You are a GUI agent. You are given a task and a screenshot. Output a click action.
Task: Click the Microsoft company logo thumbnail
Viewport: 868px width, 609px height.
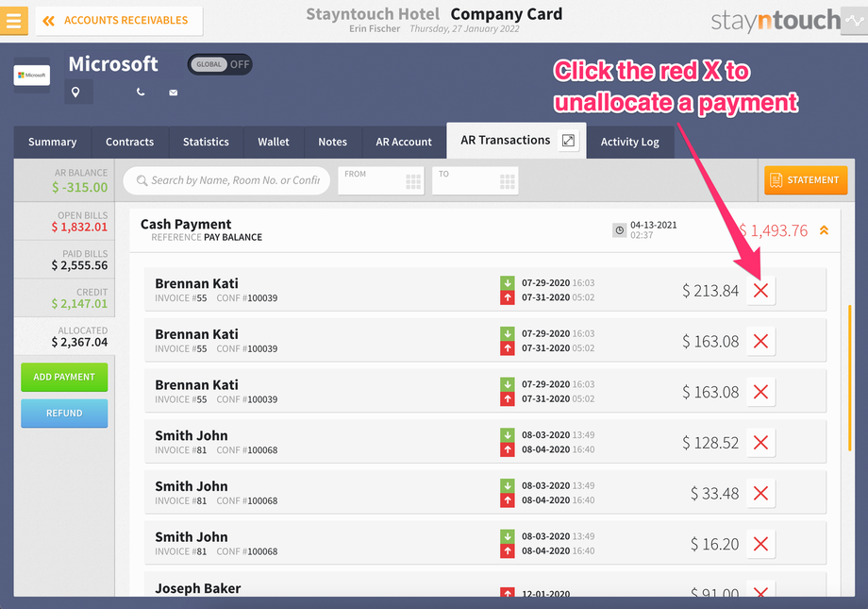(x=31, y=75)
